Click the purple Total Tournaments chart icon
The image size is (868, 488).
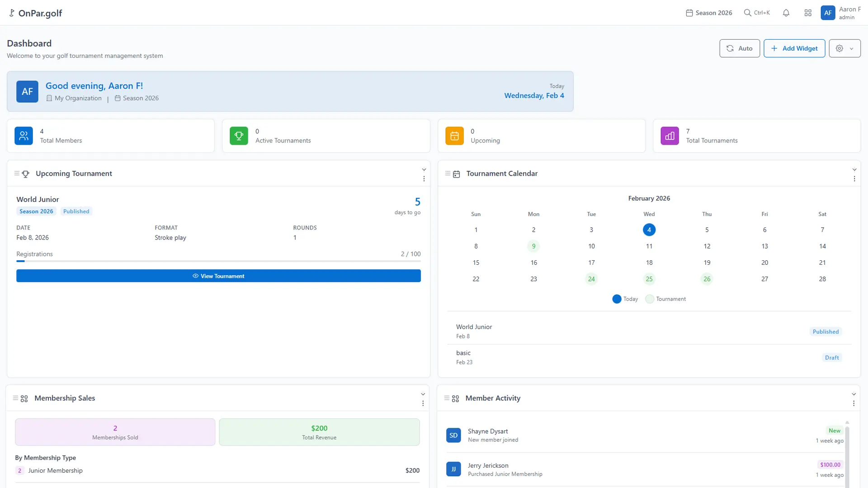pos(670,136)
